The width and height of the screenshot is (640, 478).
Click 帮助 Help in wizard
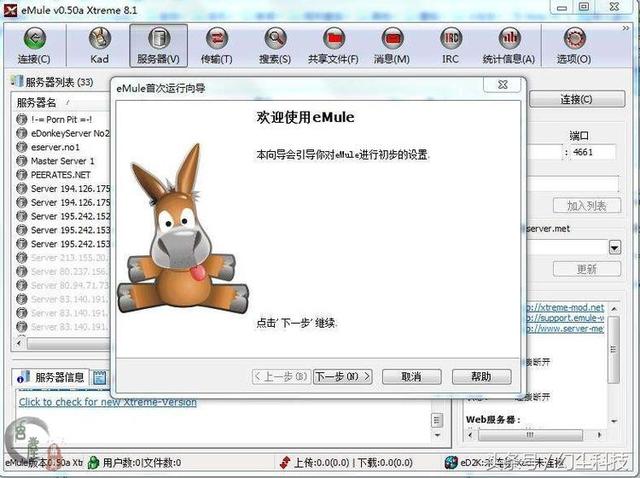[x=482, y=376]
